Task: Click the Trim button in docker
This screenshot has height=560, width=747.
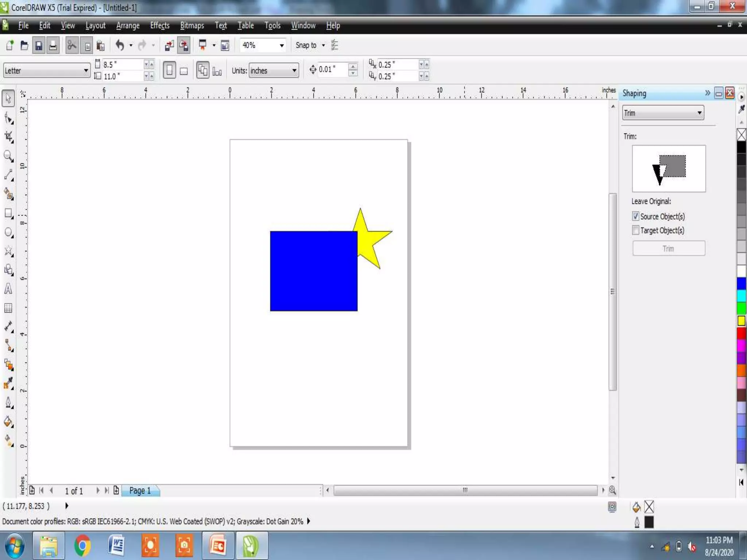Action: tap(668, 248)
